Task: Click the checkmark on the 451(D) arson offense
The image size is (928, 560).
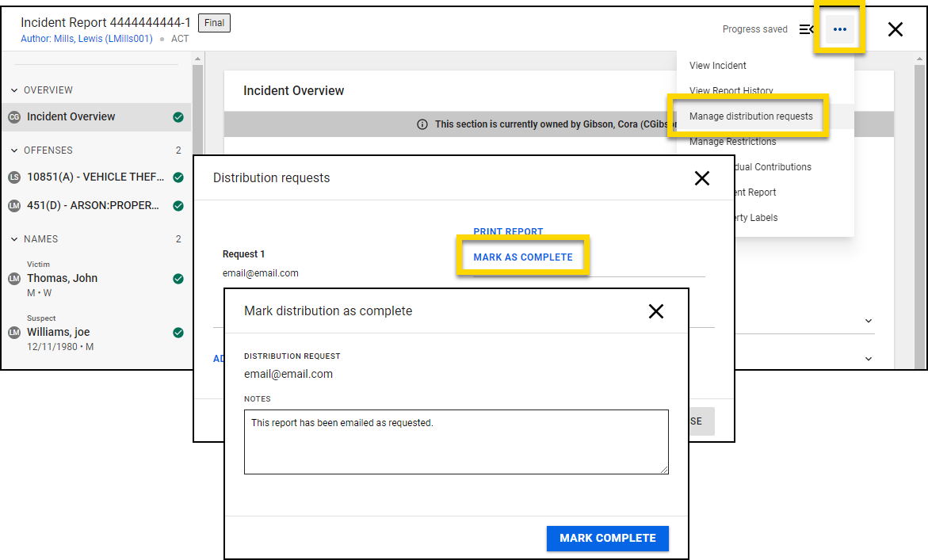Action: click(x=178, y=205)
